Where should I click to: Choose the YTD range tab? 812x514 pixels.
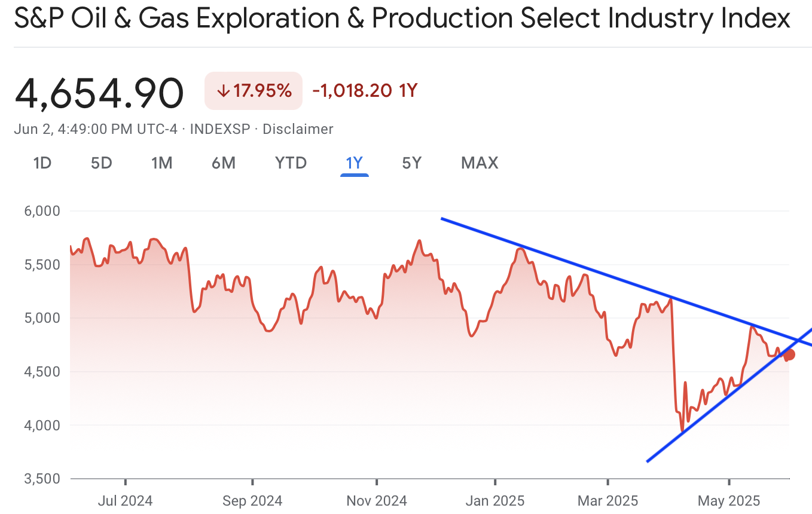pyautogui.click(x=291, y=163)
